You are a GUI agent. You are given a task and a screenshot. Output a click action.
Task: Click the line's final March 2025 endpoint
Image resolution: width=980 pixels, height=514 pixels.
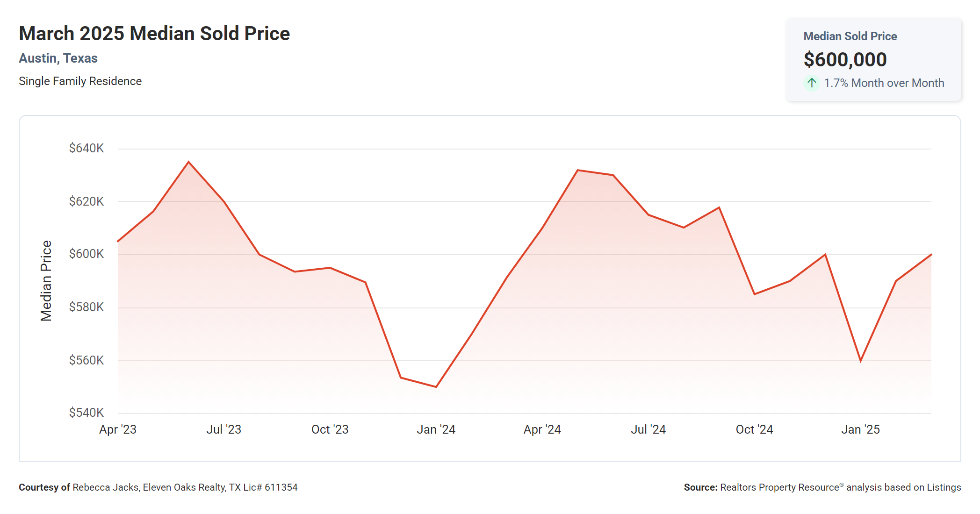(931, 255)
